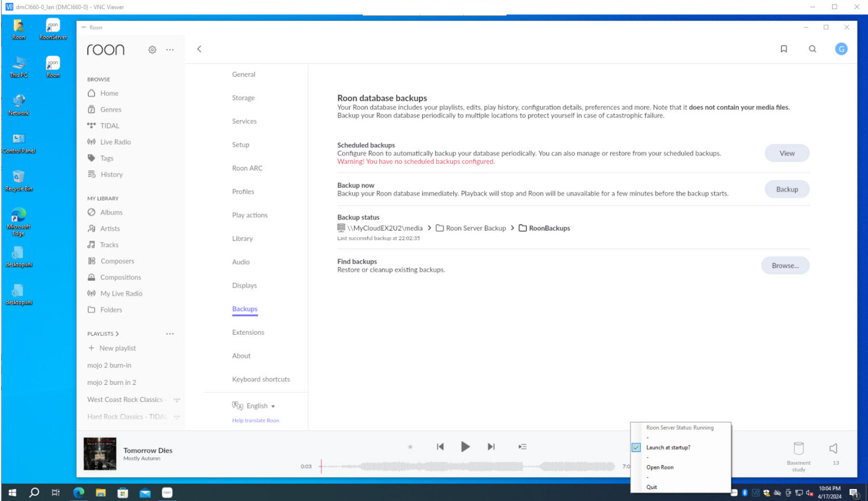Open the queue icon in playback bar
Screen dimensions: 868x501
click(x=522, y=446)
